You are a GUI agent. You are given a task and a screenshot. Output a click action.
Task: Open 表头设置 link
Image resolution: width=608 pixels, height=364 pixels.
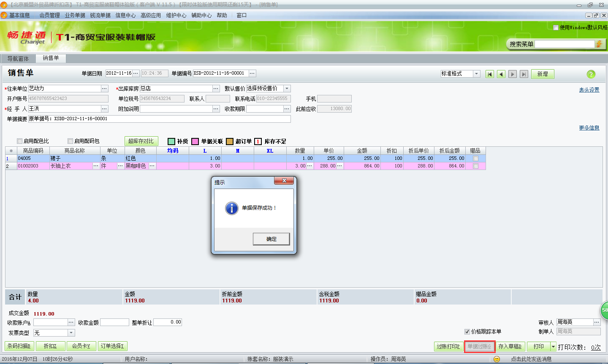pyautogui.click(x=589, y=90)
